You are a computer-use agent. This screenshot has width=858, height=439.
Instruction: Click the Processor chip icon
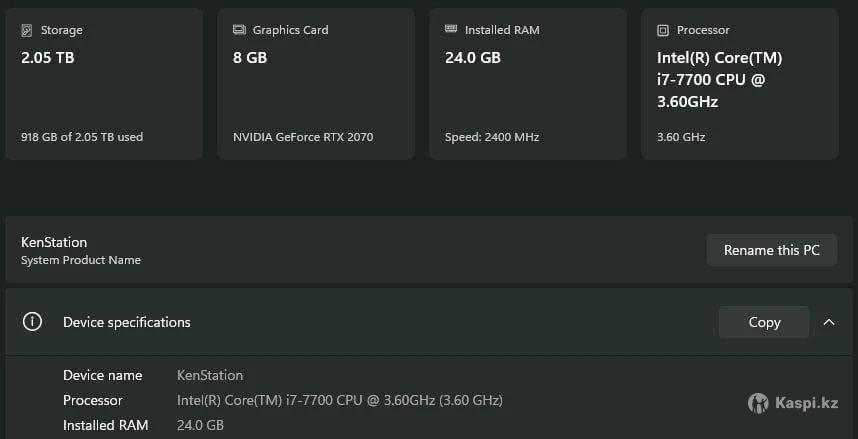pyautogui.click(x=663, y=30)
